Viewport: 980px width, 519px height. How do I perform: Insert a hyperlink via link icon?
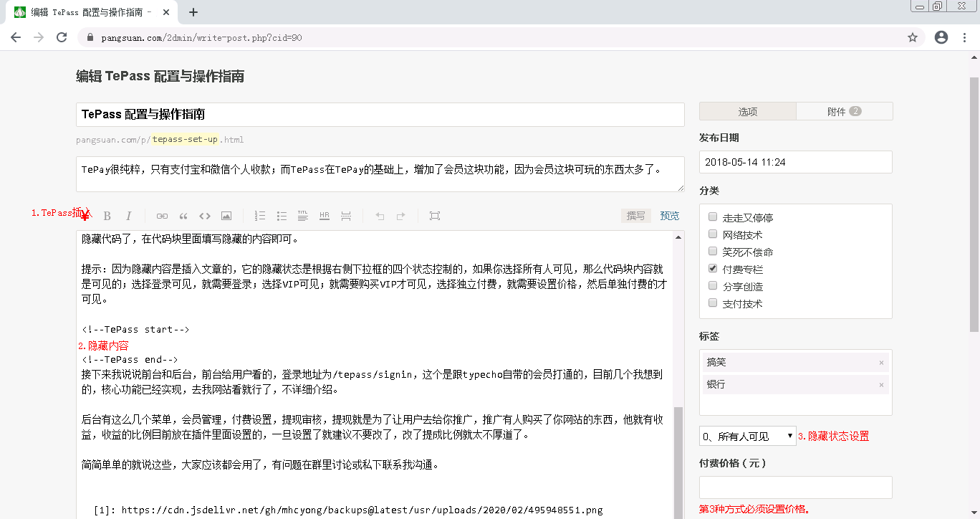point(163,216)
